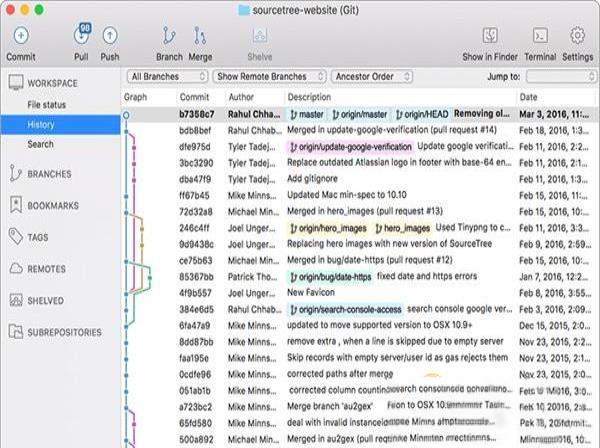
Task: Click the Description column header
Action: tap(309, 97)
